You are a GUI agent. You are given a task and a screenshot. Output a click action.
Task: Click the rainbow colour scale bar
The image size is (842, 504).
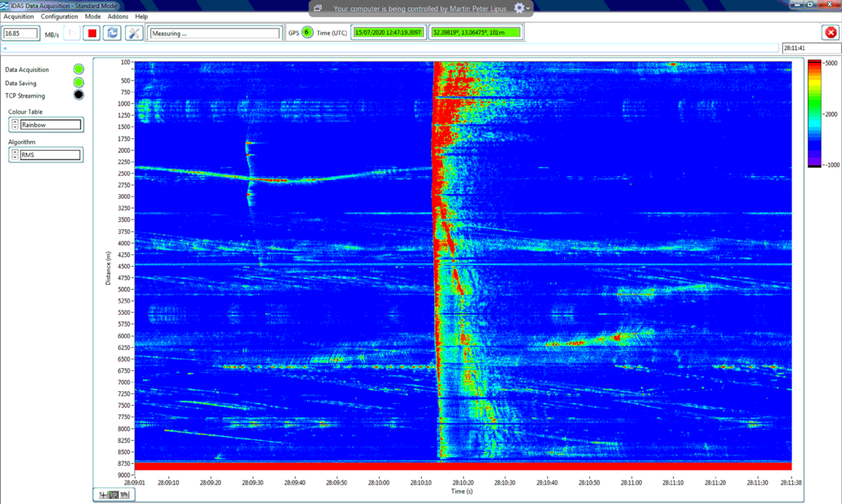(814, 114)
